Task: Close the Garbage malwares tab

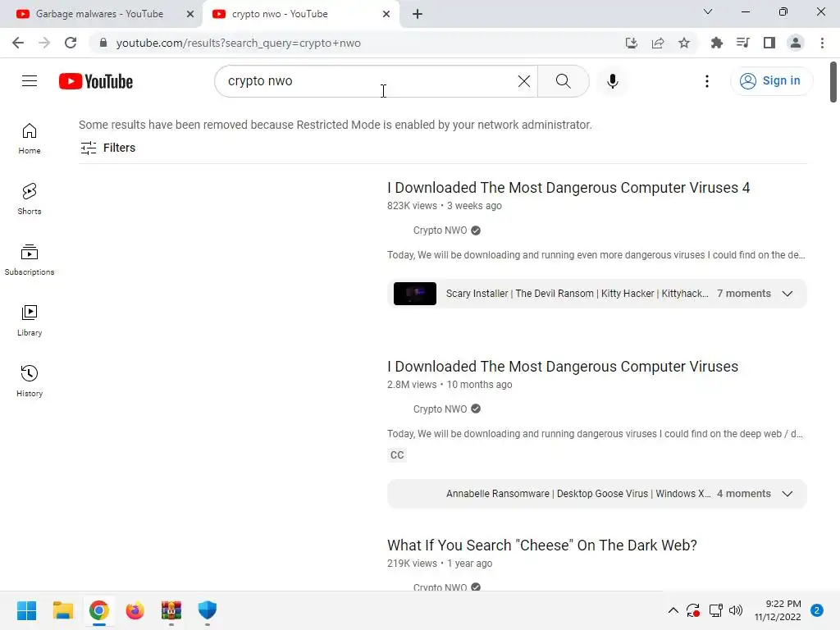Action: 190,14
